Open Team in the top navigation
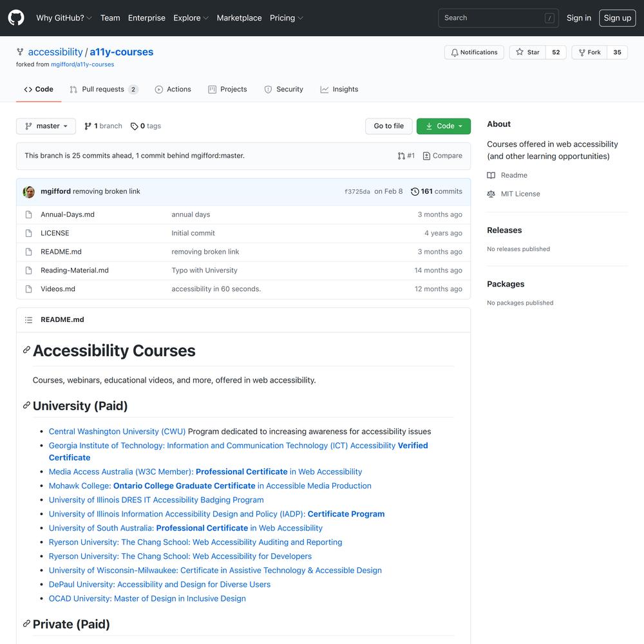Image resolution: width=644 pixels, height=644 pixels. [110, 17]
